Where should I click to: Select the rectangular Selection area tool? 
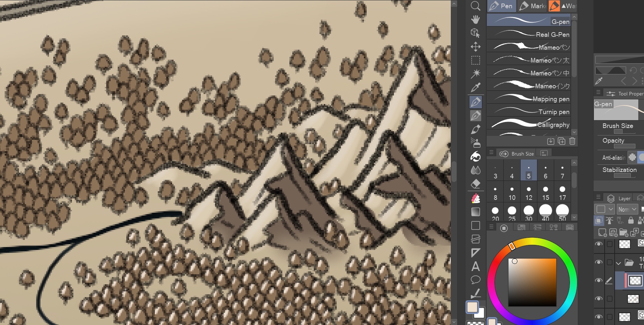475,60
